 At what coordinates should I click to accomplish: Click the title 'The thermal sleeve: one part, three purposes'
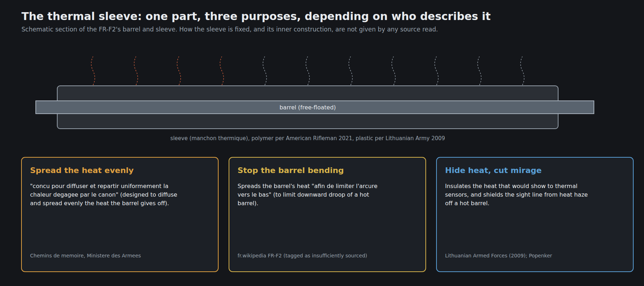click(x=256, y=16)
